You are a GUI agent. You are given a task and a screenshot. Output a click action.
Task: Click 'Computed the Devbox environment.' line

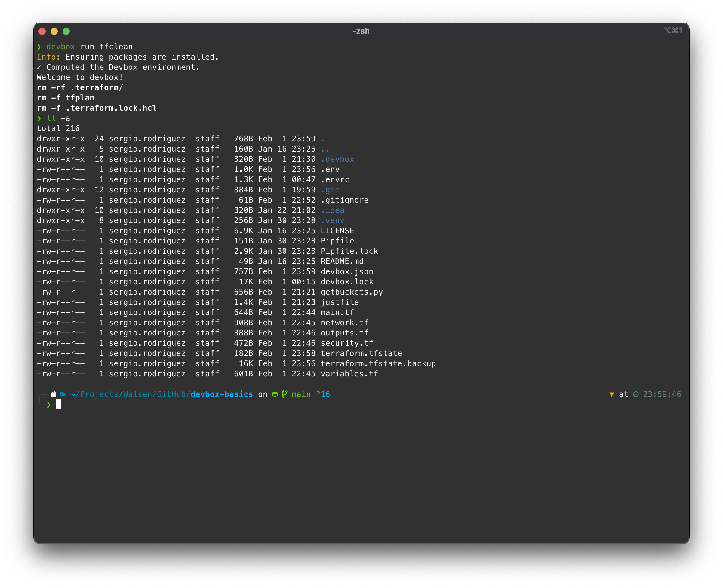[123, 67]
